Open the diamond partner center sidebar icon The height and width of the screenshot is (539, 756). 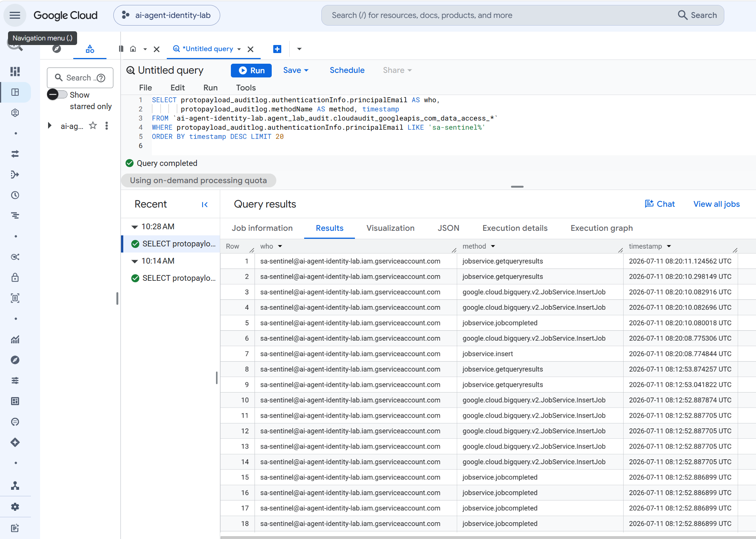click(15, 442)
